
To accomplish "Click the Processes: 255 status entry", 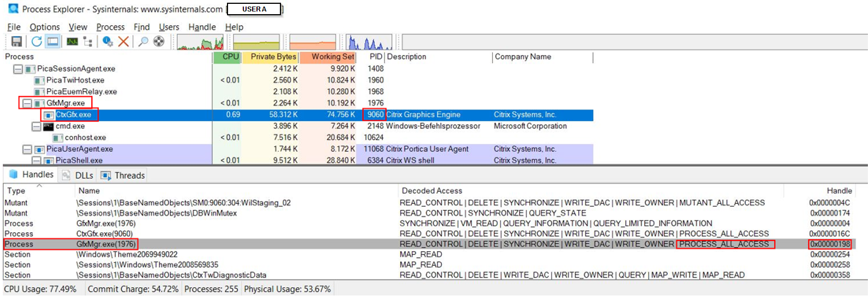I will coord(211,289).
